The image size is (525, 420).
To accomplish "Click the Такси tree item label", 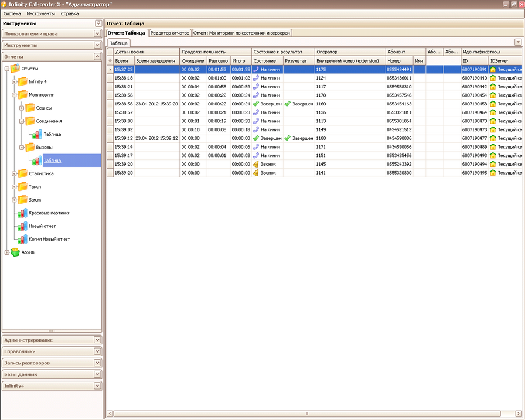I will (35, 186).
